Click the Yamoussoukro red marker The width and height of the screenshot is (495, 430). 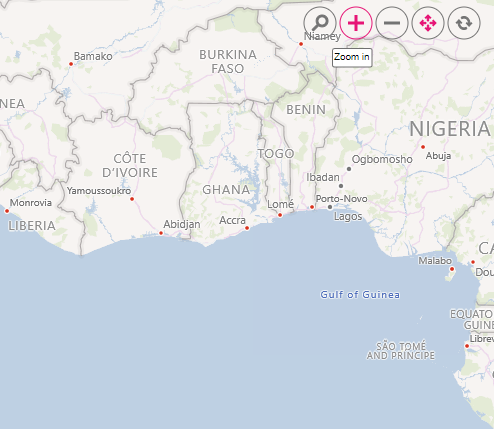coord(132,199)
